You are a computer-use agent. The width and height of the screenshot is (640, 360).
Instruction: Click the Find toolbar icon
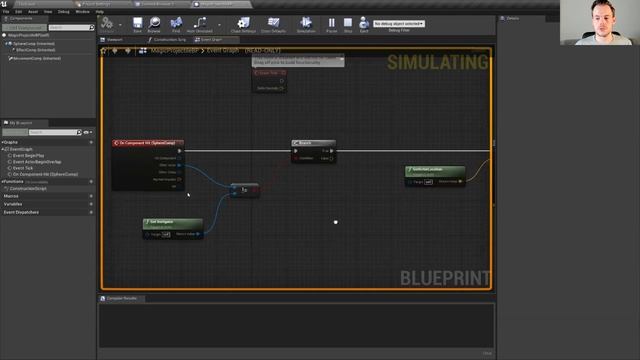176,23
